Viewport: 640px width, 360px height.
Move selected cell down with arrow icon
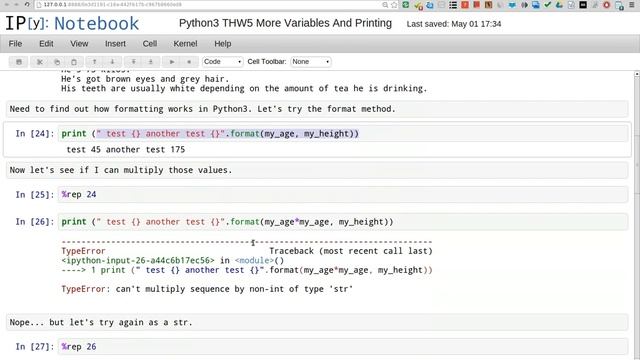[x=112, y=62]
